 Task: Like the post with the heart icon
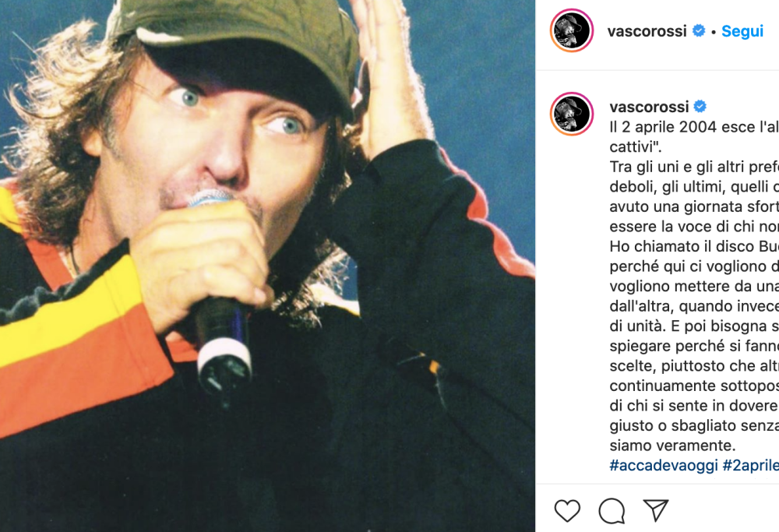tap(567, 511)
